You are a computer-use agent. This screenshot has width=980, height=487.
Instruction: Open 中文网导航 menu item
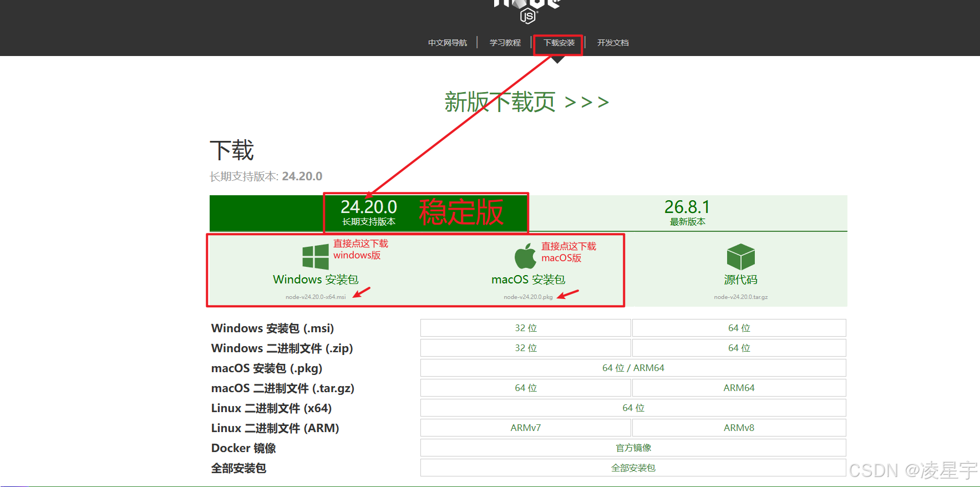coord(448,43)
